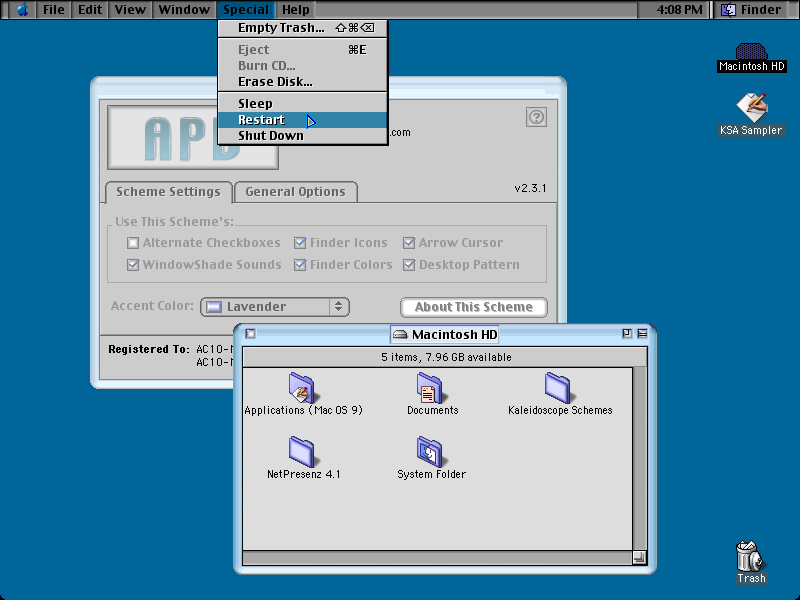Click the Finder application menu icon
Viewport: 800px width, 600px height.
(x=729, y=10)
